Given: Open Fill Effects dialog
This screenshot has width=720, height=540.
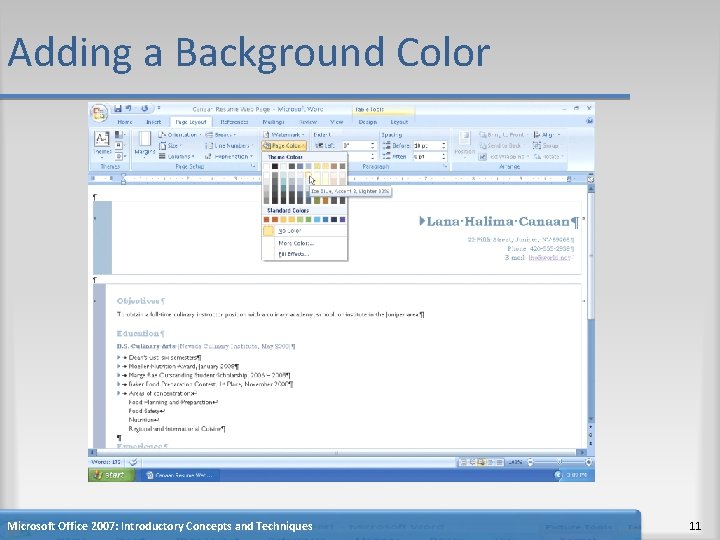Looking at the screenshot, I should coord(304,254).
